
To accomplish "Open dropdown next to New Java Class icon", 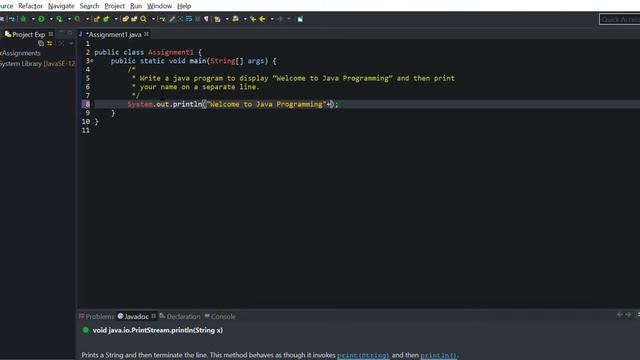I will [116, 19].
